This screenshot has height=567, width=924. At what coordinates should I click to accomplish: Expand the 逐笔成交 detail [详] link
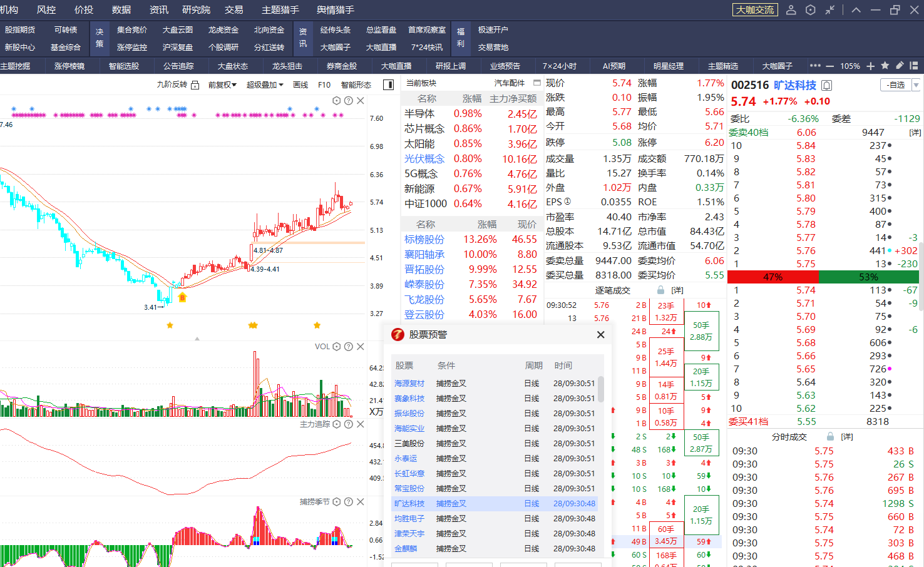point(677,290)
